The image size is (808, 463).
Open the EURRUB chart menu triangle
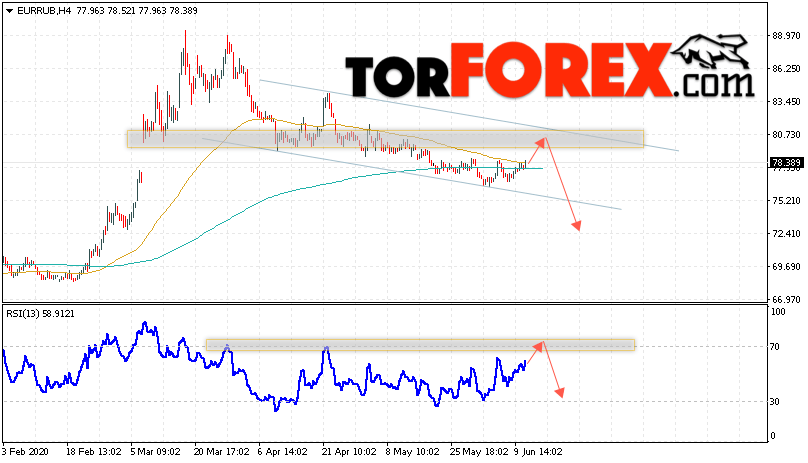[x=9, y=11]
